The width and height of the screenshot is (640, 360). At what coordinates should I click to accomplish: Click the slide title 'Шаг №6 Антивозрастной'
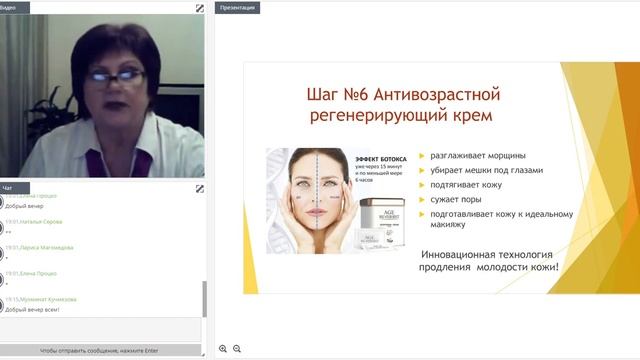click(403, 95)
